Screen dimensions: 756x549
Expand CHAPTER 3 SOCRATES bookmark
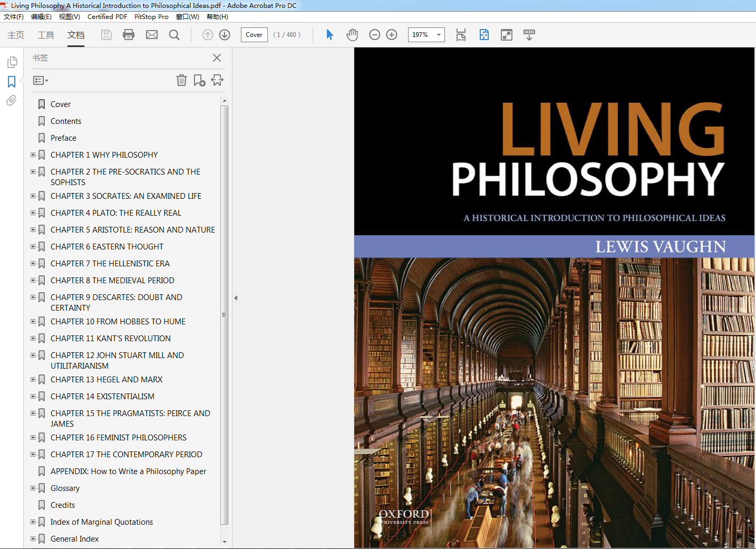(33, 196)
